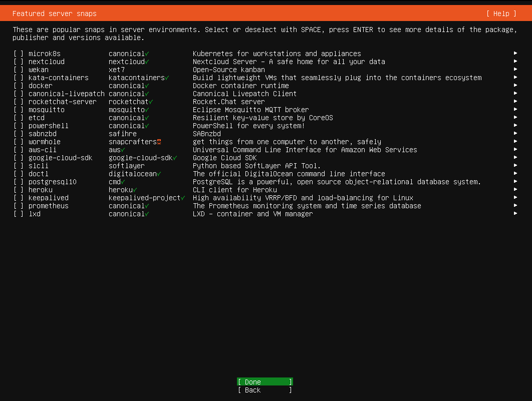
Task: Select the wekan snap checkbox
Action: tap(19, 70)
